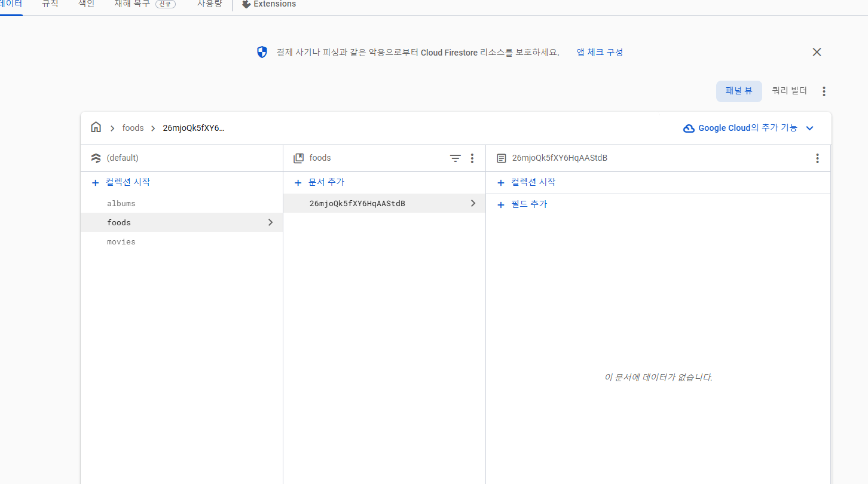The width and height of the screenshot is (868, 484).
Task: Click the 26mjoQk5fXY6… breadcrumb entry
Action: coord(194,128)
